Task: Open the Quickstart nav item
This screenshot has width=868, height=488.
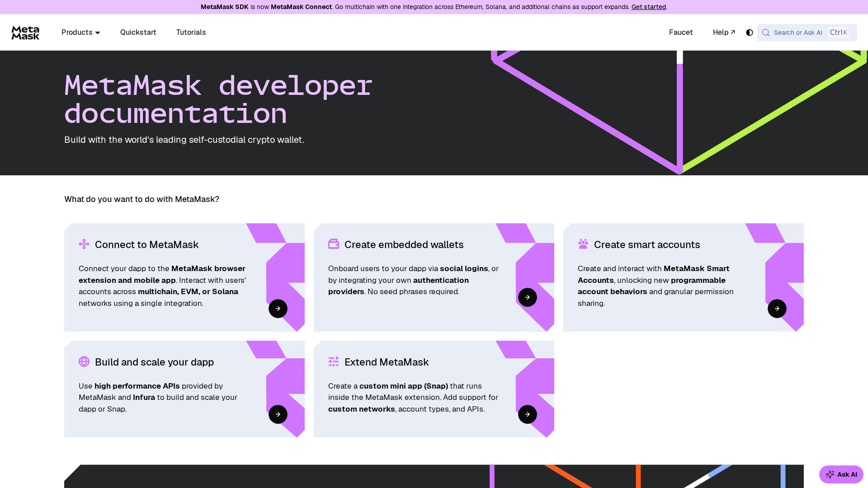Action: click(138, 33)
